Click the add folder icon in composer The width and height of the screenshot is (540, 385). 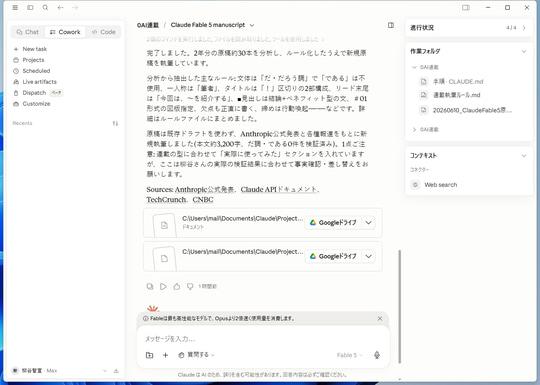point(149,355)
